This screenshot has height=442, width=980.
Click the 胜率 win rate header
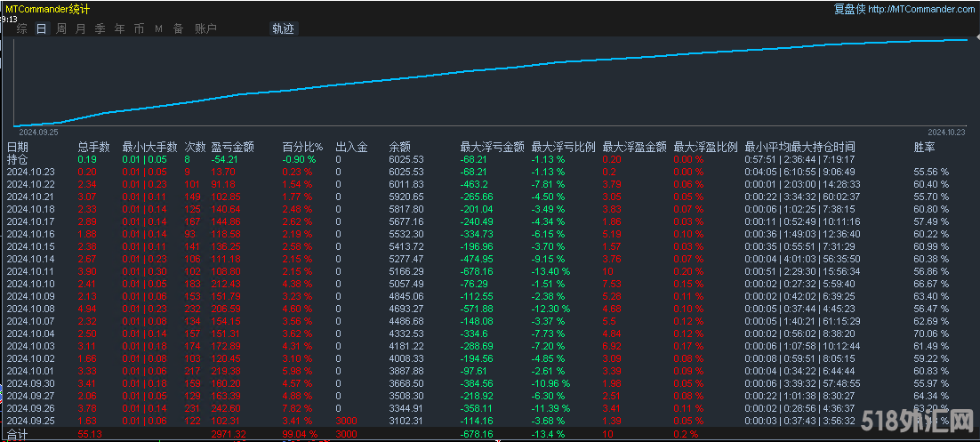click(924, 147)
